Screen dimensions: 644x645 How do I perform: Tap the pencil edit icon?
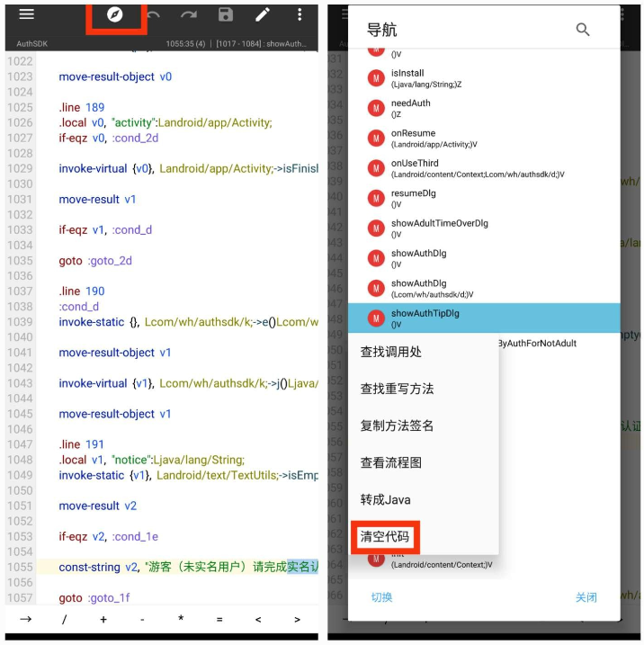click(x=263, y=14)
